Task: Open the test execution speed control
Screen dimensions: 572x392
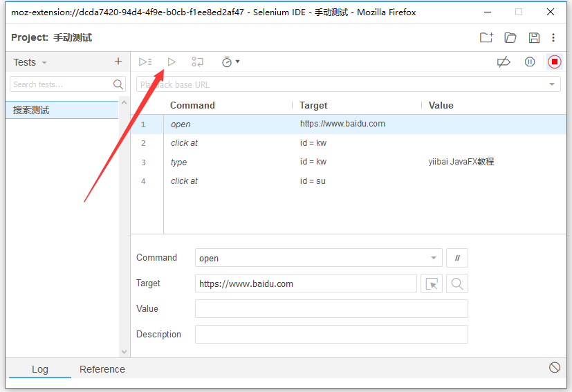Action: (230, 62)
